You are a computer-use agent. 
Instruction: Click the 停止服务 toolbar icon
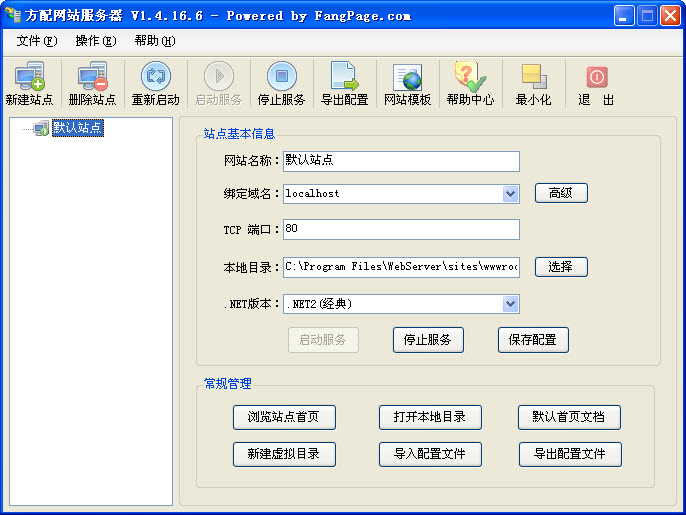pos(281,83)
